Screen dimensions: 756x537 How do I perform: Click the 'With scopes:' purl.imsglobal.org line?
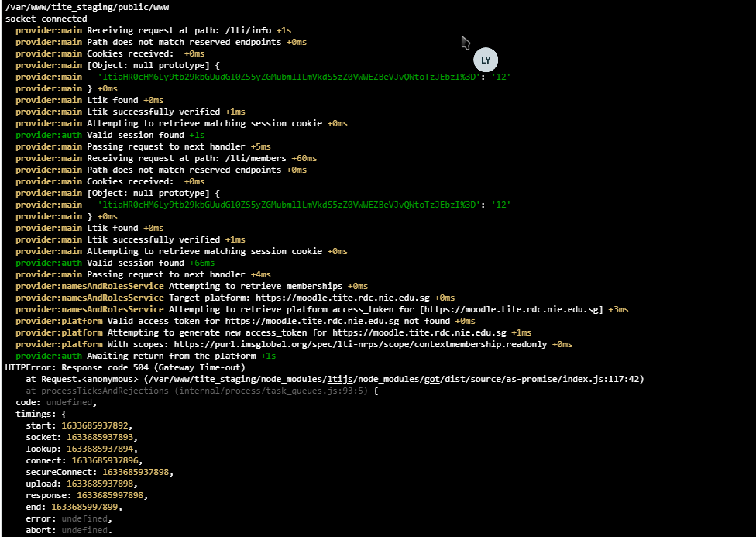294,344
